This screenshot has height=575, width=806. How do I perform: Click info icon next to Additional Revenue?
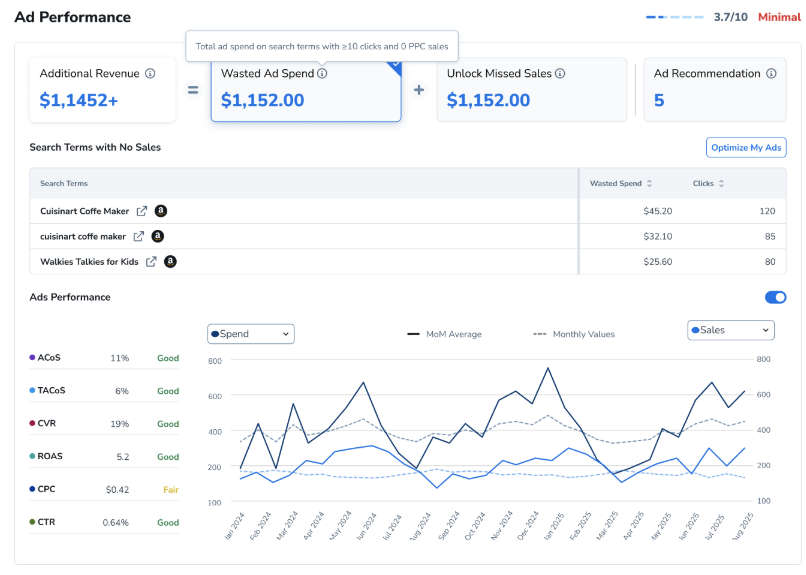(150, 74)
